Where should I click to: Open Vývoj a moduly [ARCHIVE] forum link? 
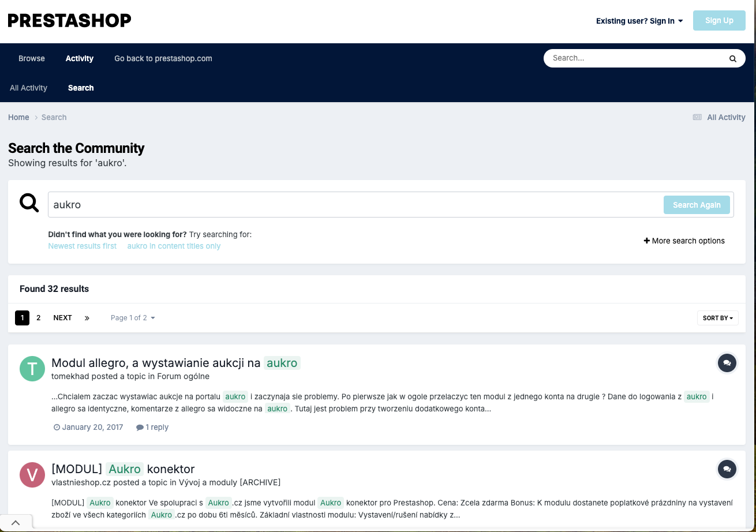[x=230, y=482]
